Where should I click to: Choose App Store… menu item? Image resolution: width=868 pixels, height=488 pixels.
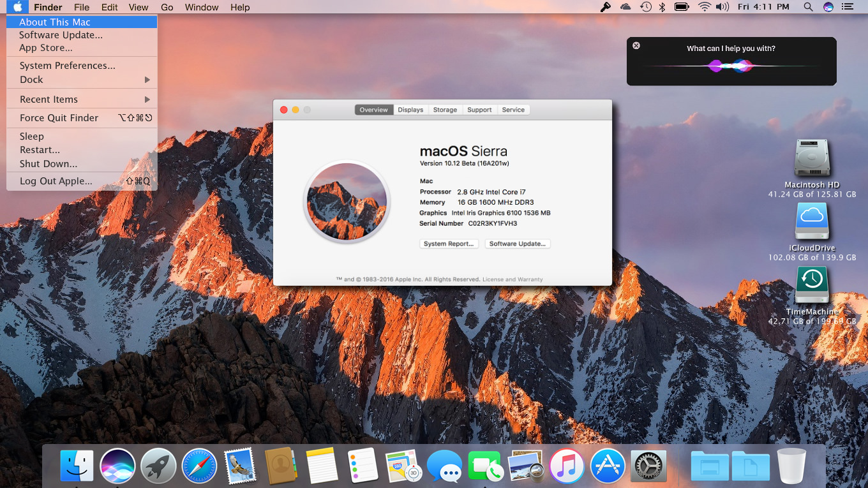pos(82,48)
